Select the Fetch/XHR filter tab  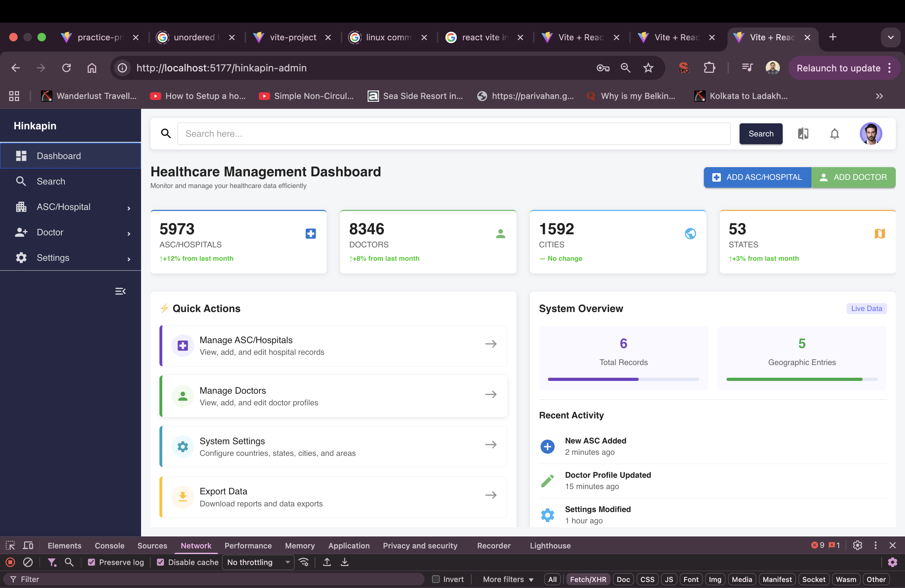pos(588,579)
